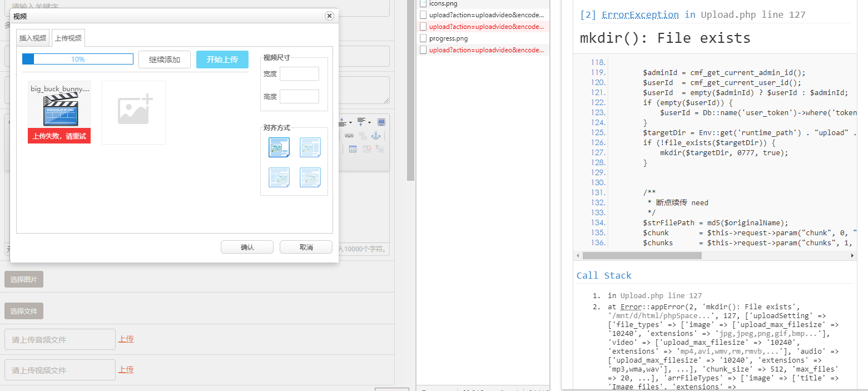Click the insert hyperlink chain icon
868x391 pixels.
tap(349, 136)
